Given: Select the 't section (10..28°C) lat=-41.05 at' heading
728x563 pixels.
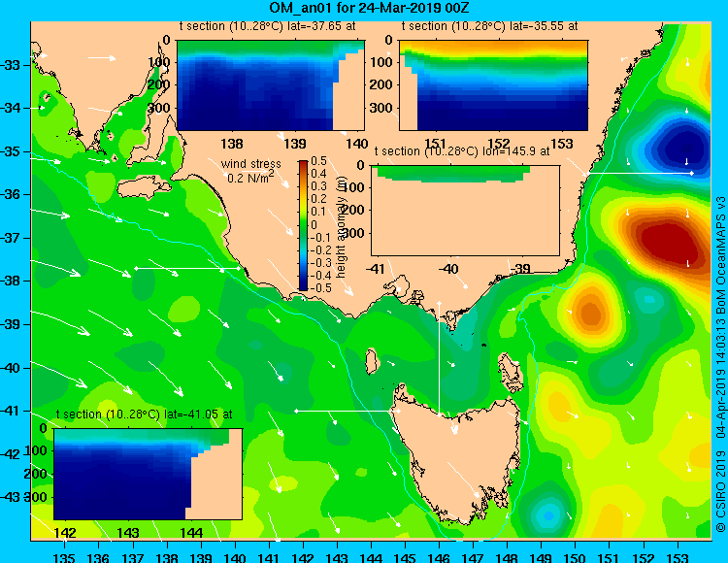Looking at the screenshot, I should point(144,414).
